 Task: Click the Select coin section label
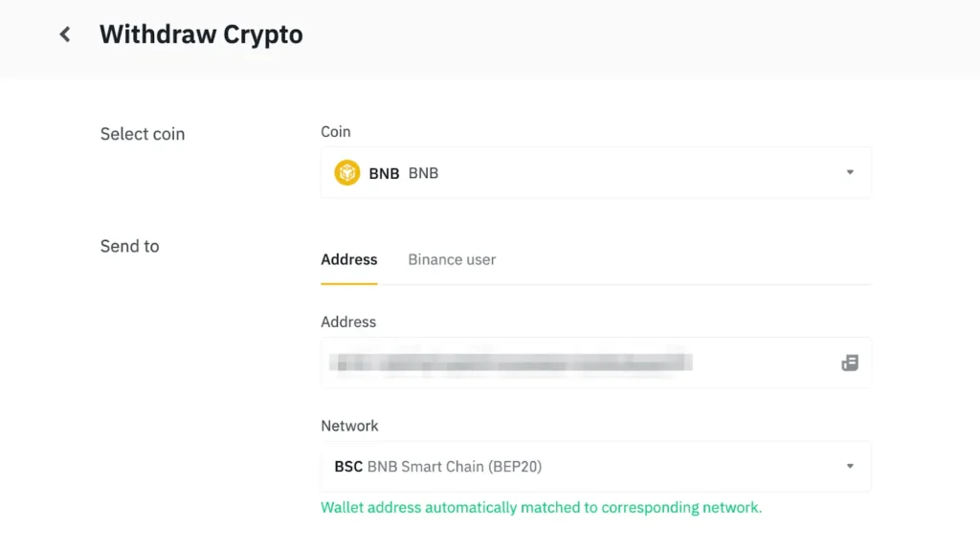(x=143, y=134)
